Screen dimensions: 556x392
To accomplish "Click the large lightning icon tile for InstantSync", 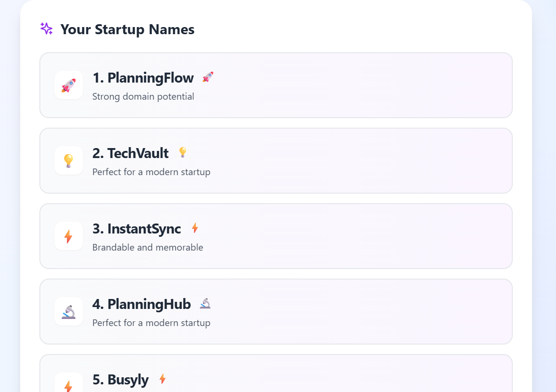I will pyautogui.click(x=69, y=236).
